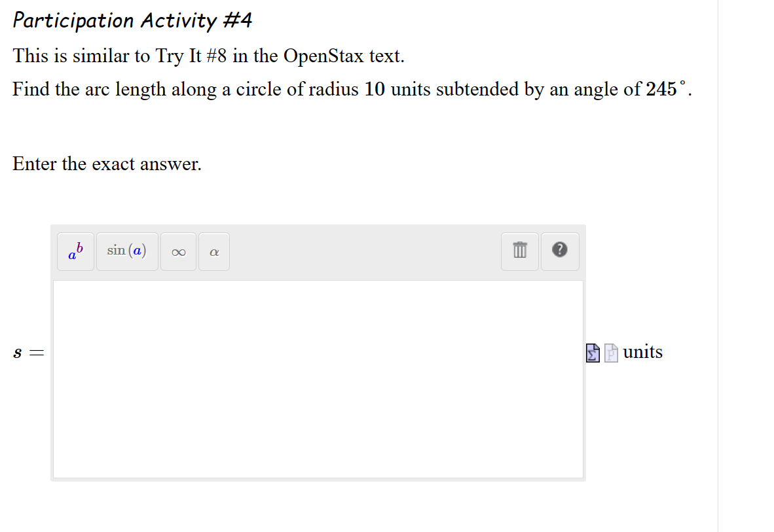Expand the Greek symbols palette via alpha
This screenshot has height=532, width=774.
click(213, 251)
